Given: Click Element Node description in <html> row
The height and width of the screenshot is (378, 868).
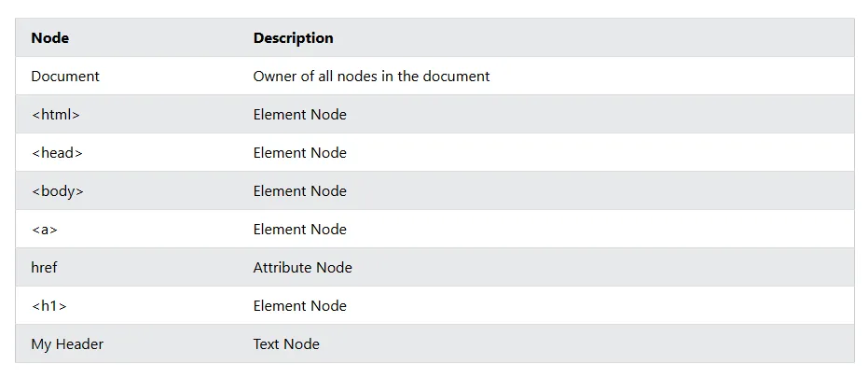Looking at the screenshot, I should (x=299, y=115).
